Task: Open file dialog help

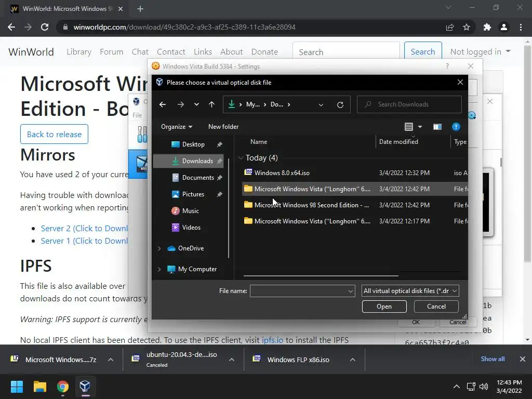Action: coord(456,127)
